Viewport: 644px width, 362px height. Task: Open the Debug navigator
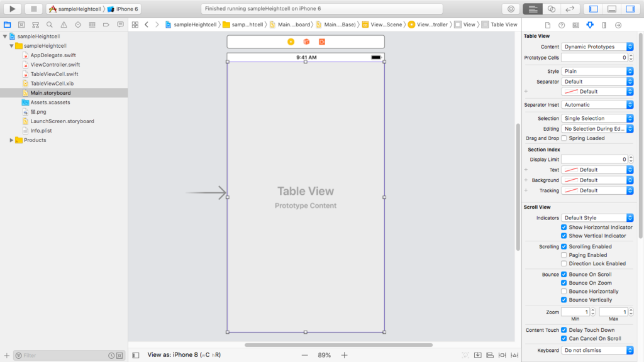point(92,25)
